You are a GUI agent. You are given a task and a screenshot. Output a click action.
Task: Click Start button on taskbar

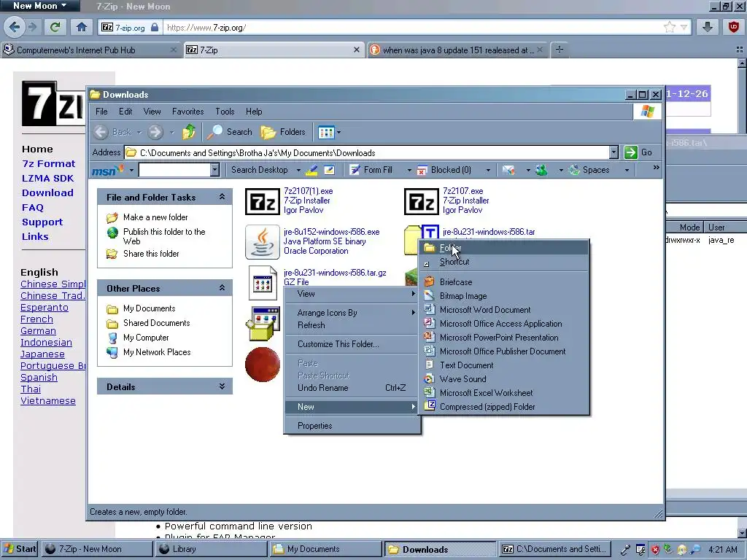click(x=20, y=549)
